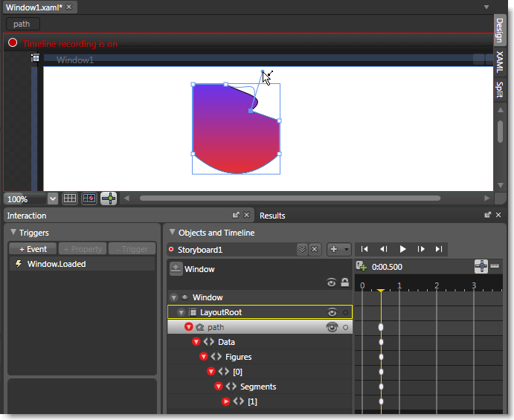Click the path keyframe at 0.5 seconds
Screen dimensions: 514x420
pos(381,327)
